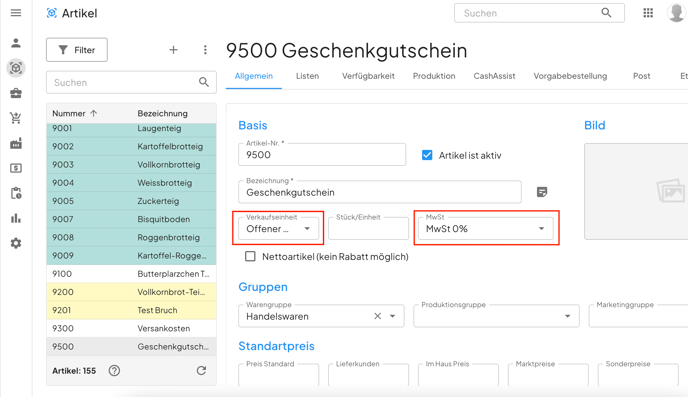
Task: Open the shopping cart icon in sidebar
Action: [16, 118]
